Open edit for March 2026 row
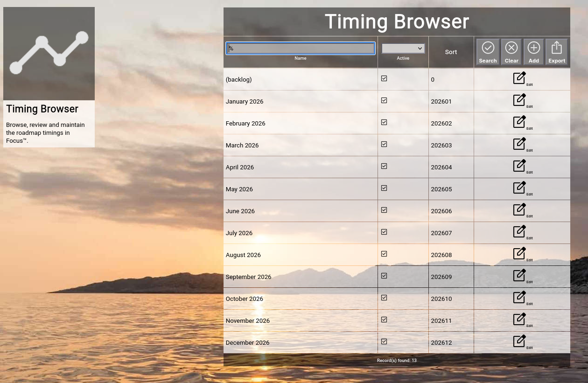This screenshot has height=383, width=588. point(519,144)
